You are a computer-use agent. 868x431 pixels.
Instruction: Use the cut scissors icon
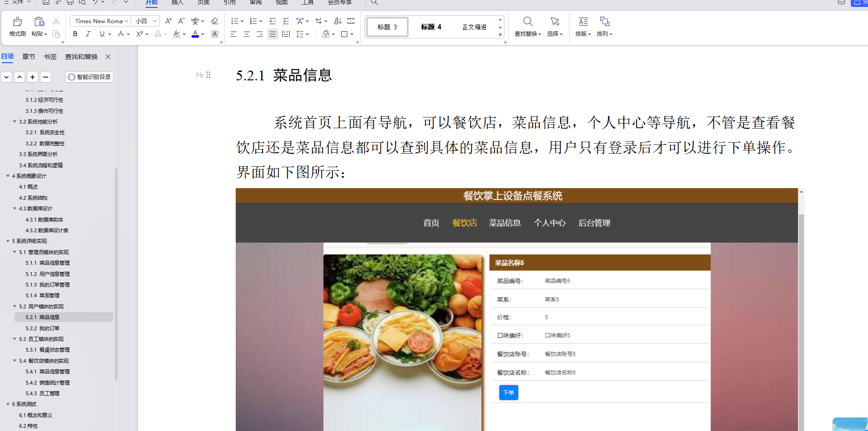click(x=56, y=21)
